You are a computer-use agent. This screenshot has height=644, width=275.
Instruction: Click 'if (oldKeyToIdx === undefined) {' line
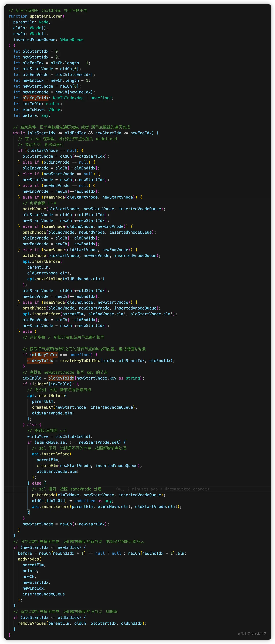60,355
